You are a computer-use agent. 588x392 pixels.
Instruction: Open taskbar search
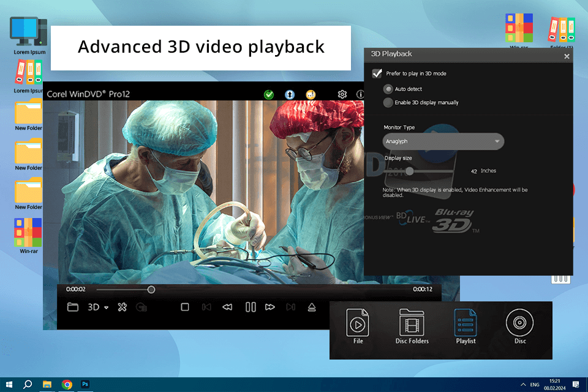[28, 385]
